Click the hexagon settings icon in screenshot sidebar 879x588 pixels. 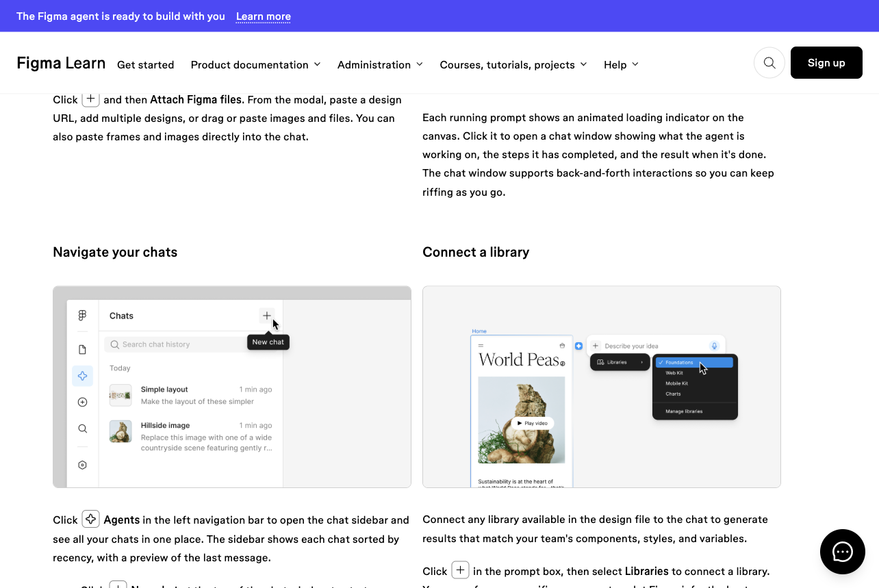(x=83, y=465)
